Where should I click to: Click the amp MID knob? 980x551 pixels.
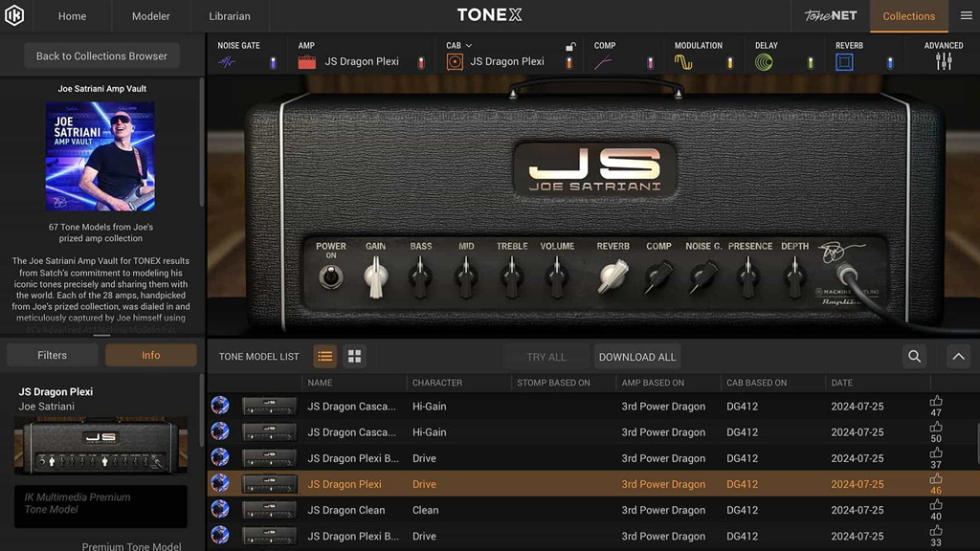[466, 276]
